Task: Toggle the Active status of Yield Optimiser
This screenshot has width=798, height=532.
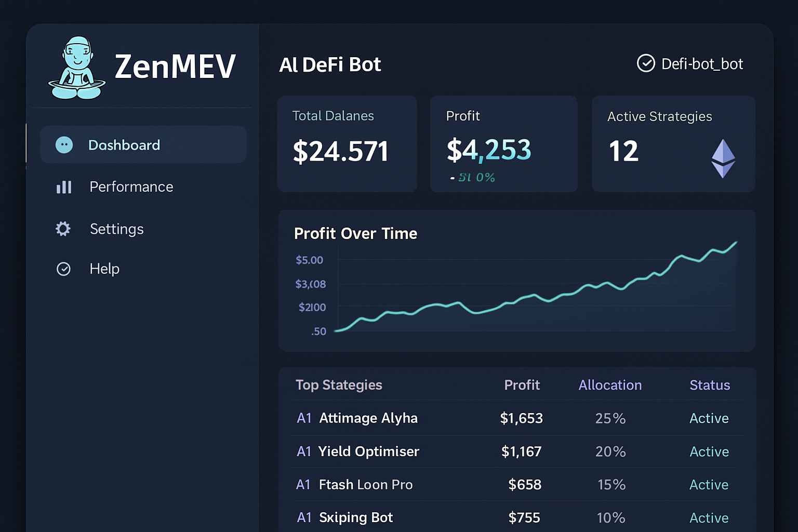Action: tap(709, 451)
